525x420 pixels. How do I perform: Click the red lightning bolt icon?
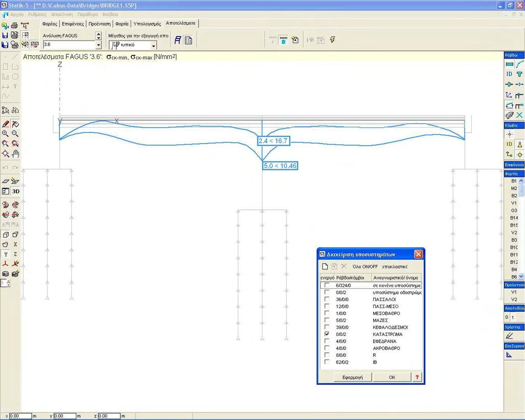[x=332, y=39]
